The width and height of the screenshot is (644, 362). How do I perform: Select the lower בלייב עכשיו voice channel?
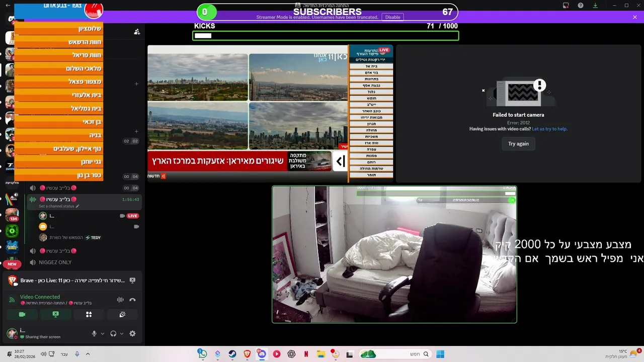(57, 251)
